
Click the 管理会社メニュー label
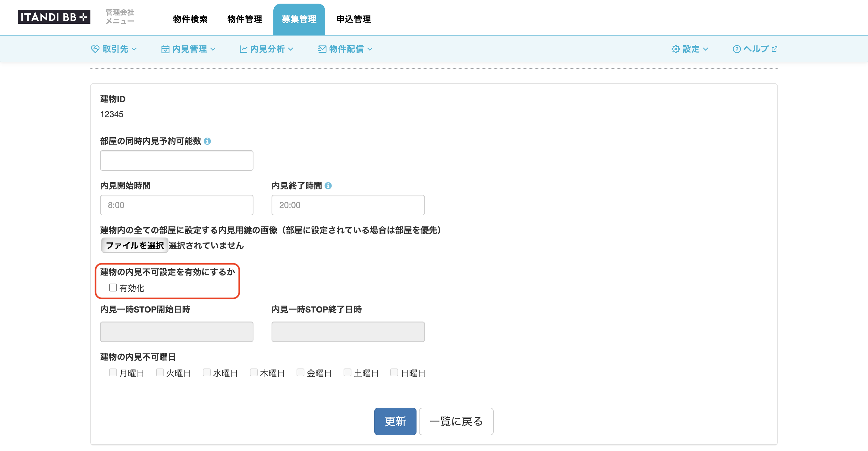tap(120, 17)
